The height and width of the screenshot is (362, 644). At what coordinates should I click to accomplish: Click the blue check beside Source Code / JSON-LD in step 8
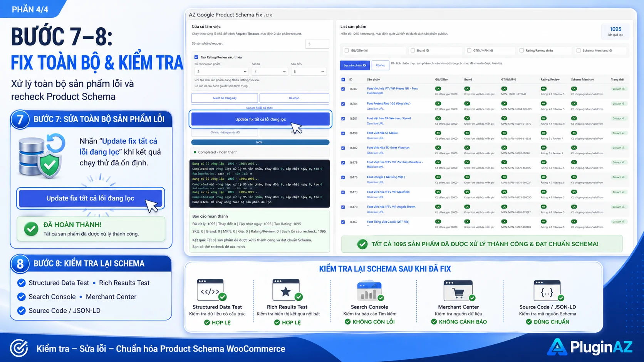pos(22,310)
